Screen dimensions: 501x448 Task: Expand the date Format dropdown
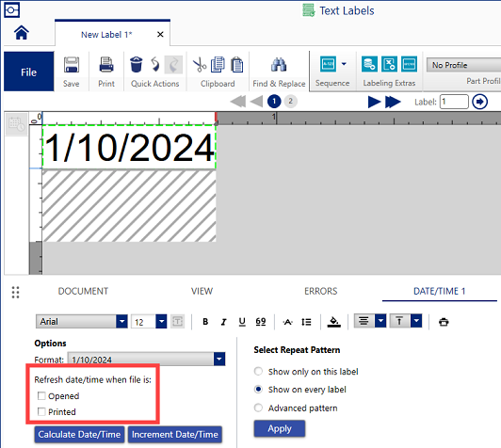[x=219, y=359]
